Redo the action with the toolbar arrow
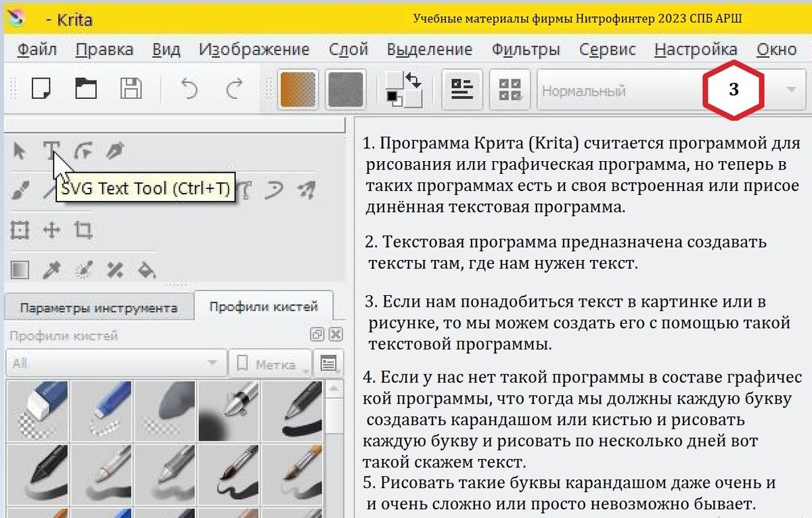This screenshot has height=518, width=812. (x=234, y=89)
